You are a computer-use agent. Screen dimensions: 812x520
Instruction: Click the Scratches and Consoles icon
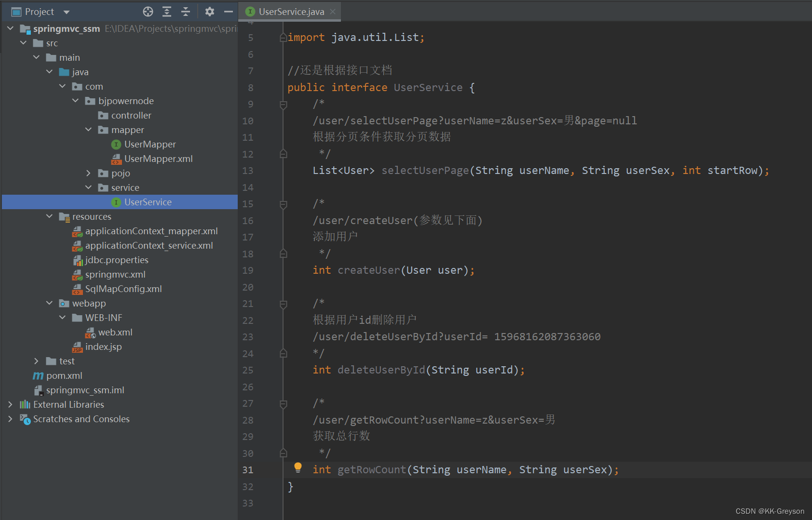[25, 419]
